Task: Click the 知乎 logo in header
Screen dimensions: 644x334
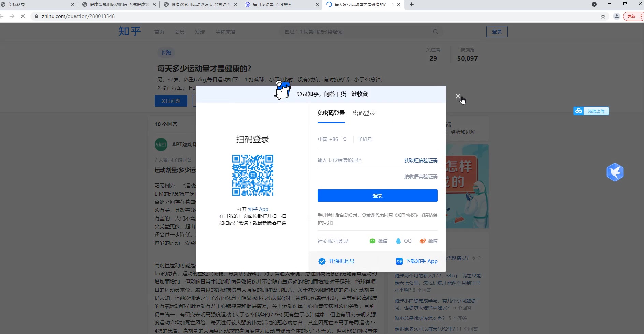Action: pyautogui.click(x=130, y=31)
